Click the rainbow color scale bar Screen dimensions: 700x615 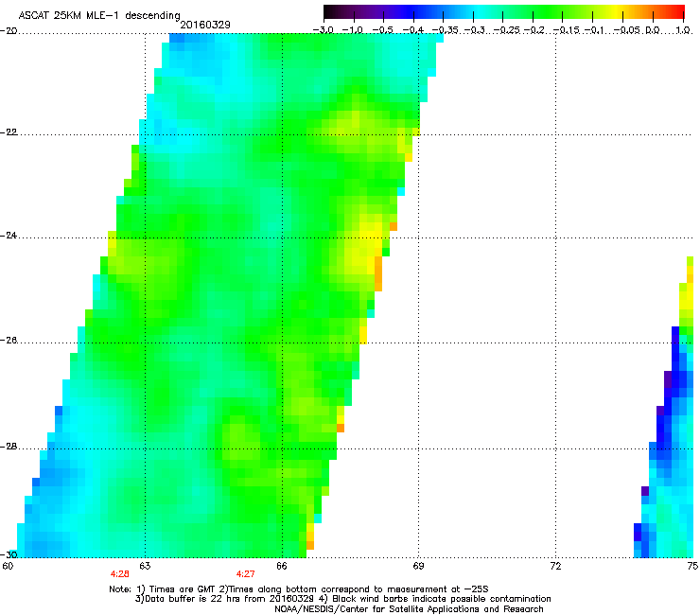coord(503,11)
